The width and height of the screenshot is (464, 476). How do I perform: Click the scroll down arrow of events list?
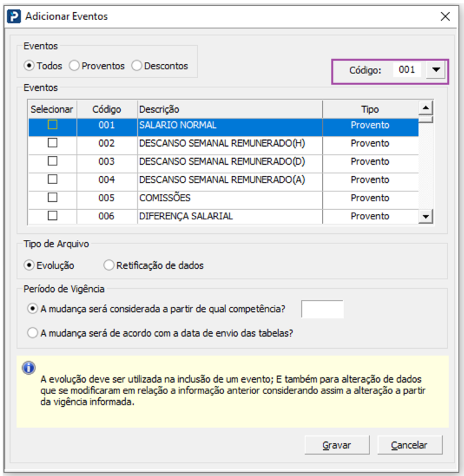click(x=426, y=217)
